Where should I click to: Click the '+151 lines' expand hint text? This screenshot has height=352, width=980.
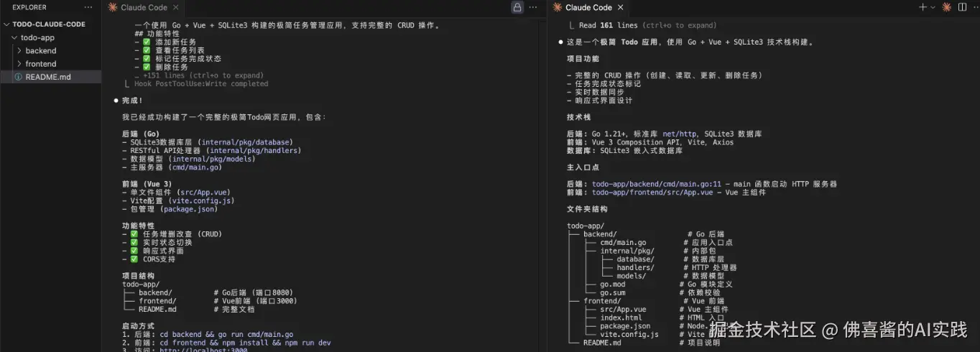(203, 75)
